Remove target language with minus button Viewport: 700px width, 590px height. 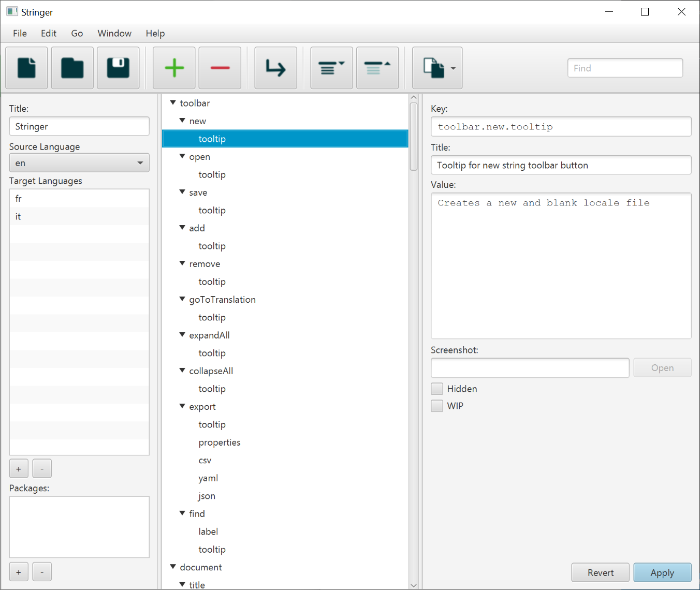coord(42,469)
